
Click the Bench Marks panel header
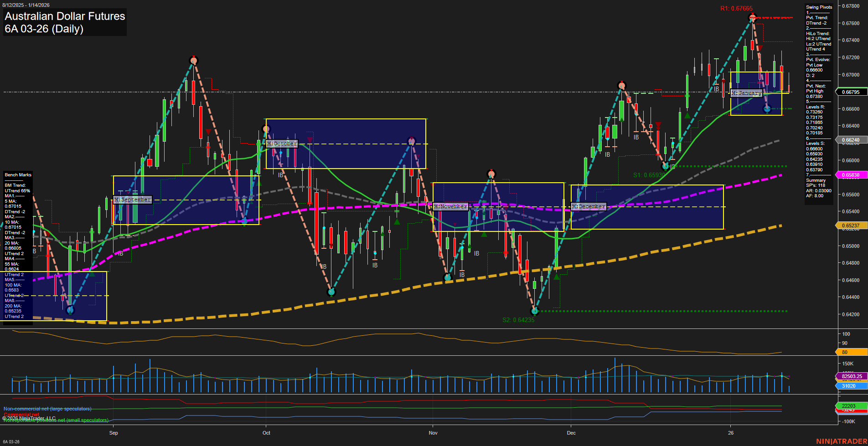point(17,174)
